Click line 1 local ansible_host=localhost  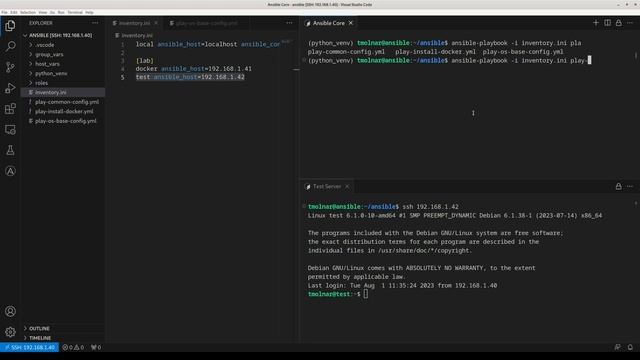(x=208, y=44)
